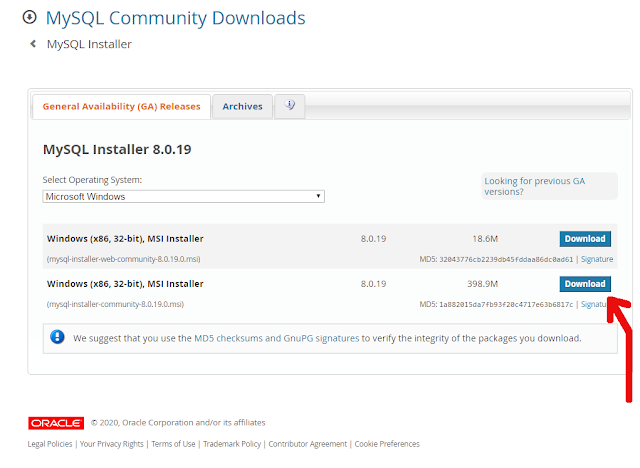Open Signature link for web-community installer
The height and width of the screenshot is (468, 640).
tap(597, 259)
